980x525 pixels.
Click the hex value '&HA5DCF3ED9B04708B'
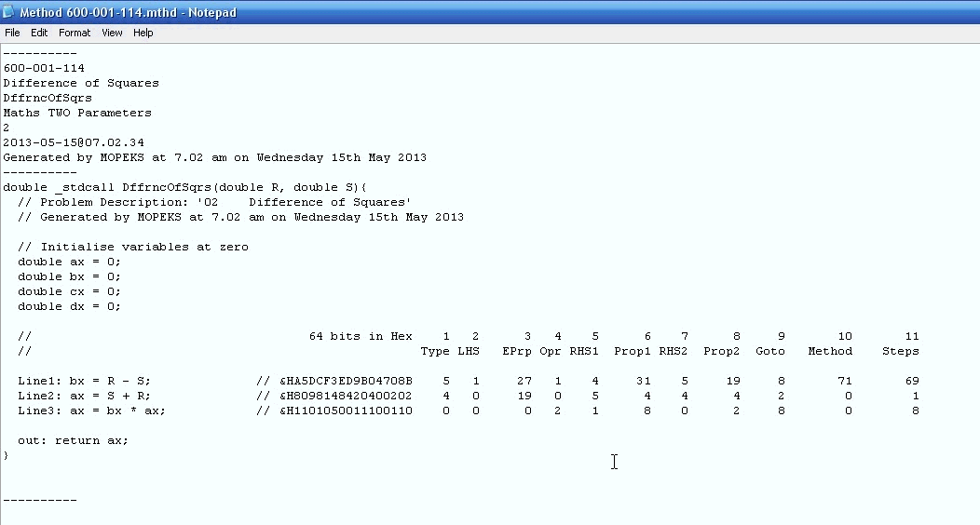click(346, 381)
